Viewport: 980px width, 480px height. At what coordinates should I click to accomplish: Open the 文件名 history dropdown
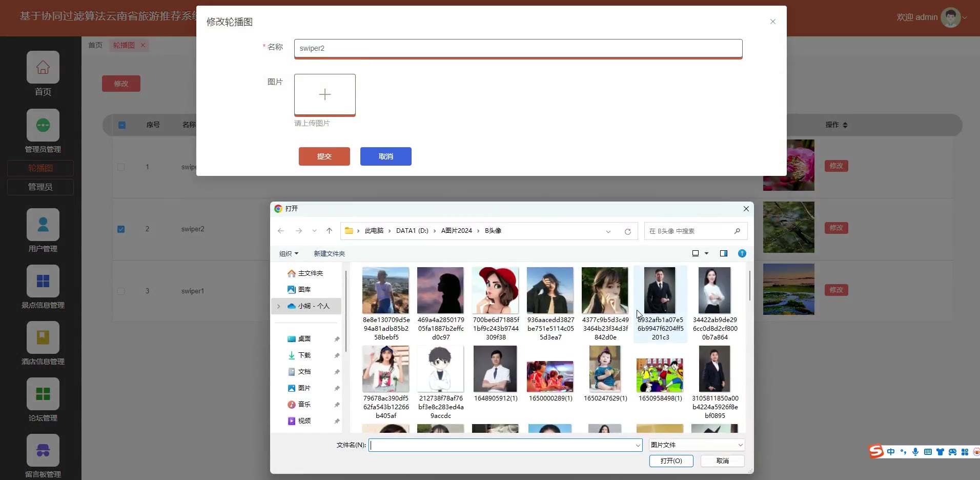coord(638,445)
